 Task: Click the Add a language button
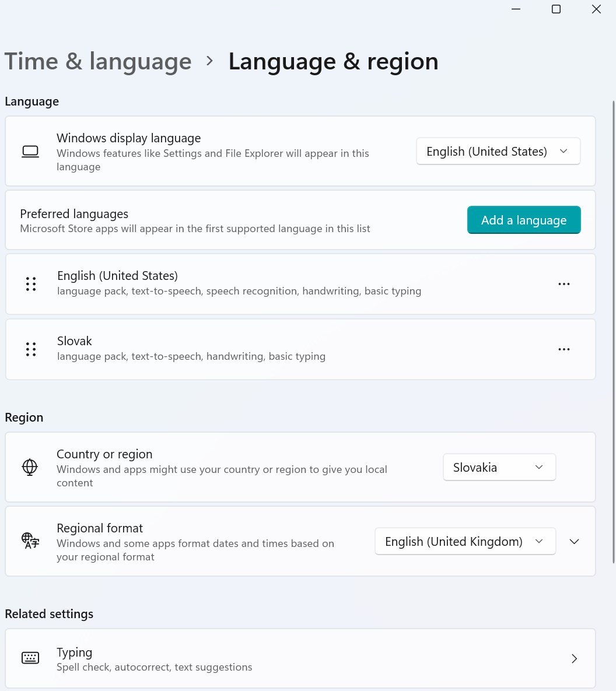pos(524,220)
